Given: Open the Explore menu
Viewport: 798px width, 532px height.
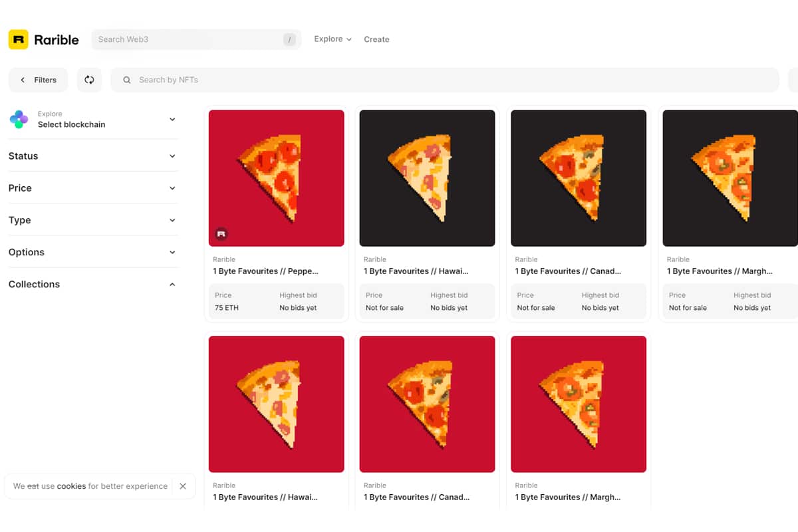Looking at the screenshot, I should (x=332, y=39).
